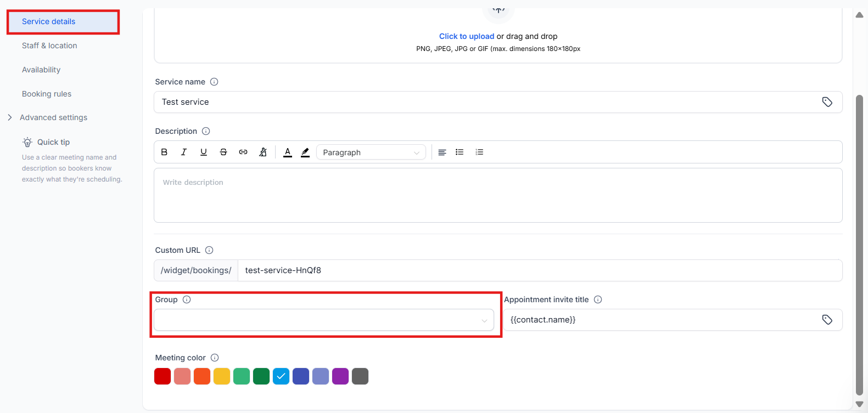This screenshot has width=868, height=413.
Task: Open the Paragraph style dropdown
Action: pos(371,152)
